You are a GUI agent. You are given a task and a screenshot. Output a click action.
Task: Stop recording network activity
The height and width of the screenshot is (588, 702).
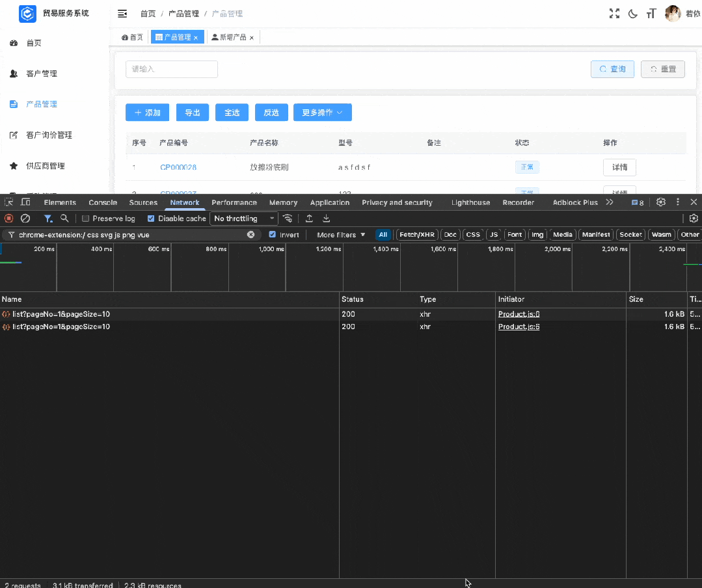[x=9, y=219]
